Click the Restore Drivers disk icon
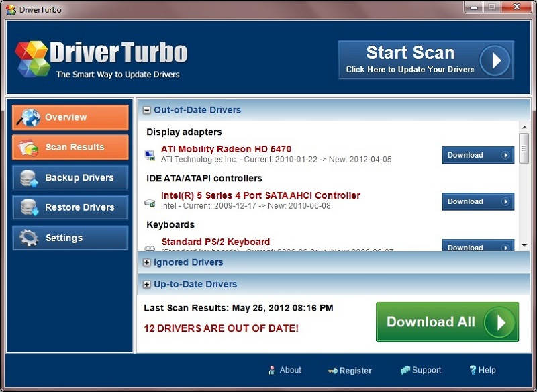This screenshot has width=537, height=392. 29,207
